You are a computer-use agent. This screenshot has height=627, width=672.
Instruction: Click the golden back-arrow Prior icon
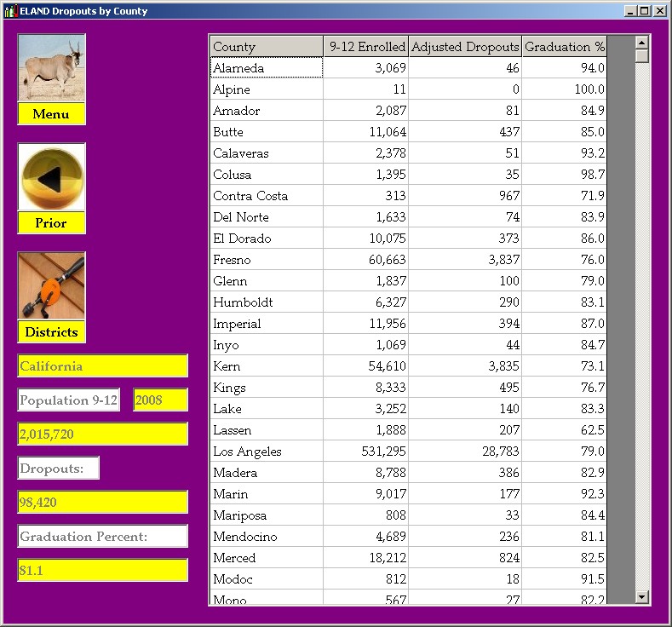51,177
